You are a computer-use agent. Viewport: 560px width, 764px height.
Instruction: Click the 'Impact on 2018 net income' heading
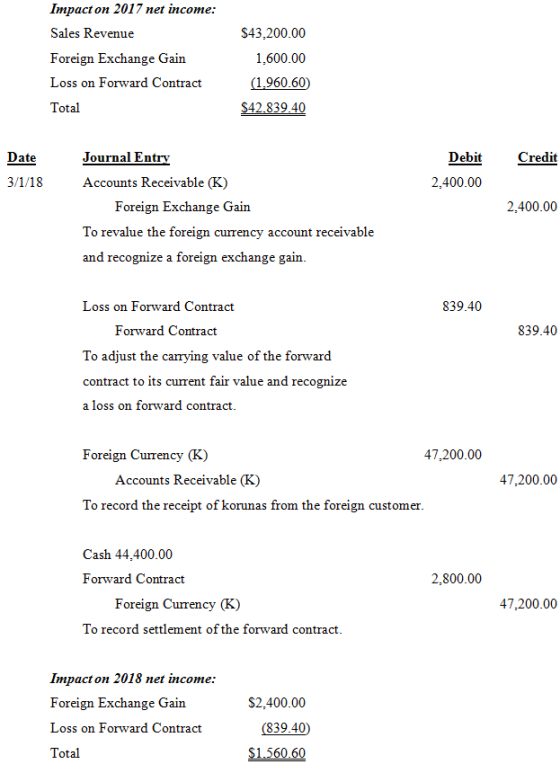[133, 678]
